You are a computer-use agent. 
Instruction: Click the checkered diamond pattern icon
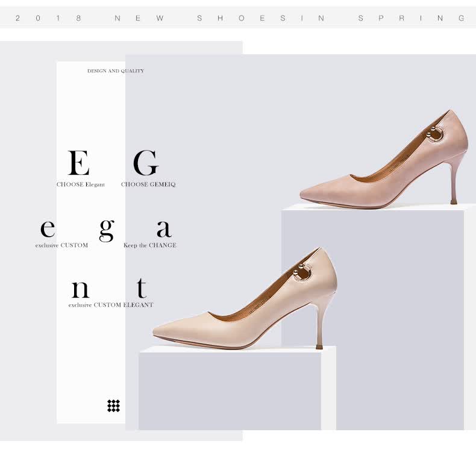click(x=113, y=406)
